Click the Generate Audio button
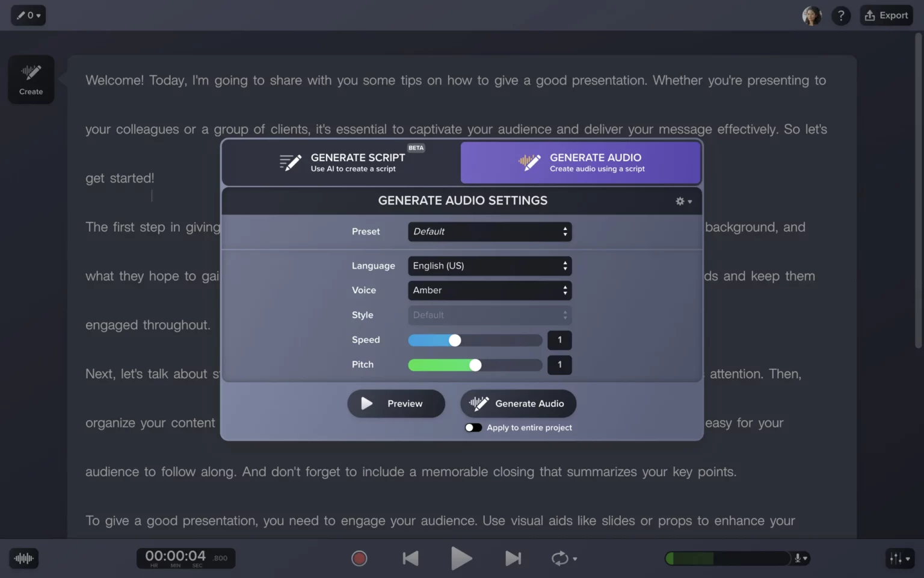The image size is (924, 578). [518, 403]
